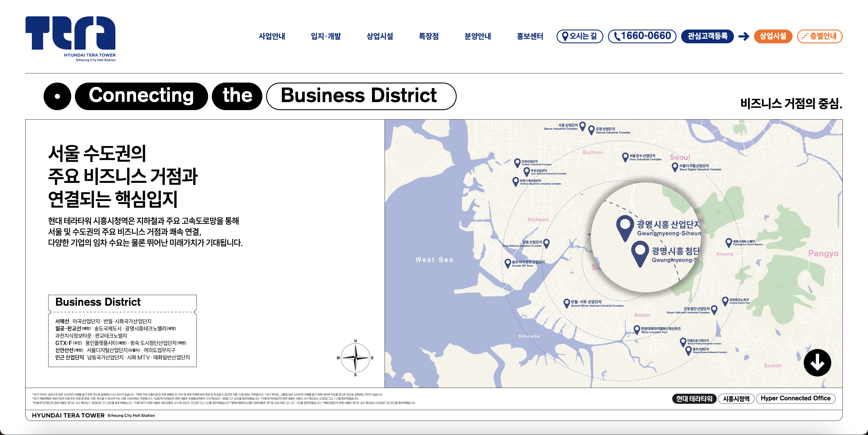The image size is (868, 435).
Task: Click the orange 상업시설 button
Action: 773,36
